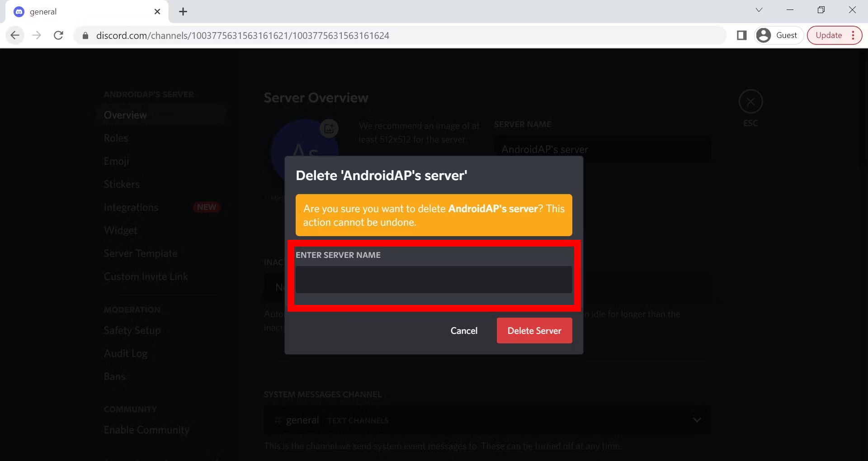Click the upload server image icon

329,128
